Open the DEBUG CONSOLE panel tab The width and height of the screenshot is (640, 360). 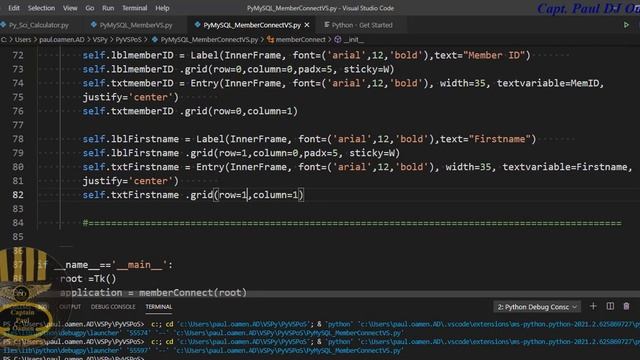[113, 307]
